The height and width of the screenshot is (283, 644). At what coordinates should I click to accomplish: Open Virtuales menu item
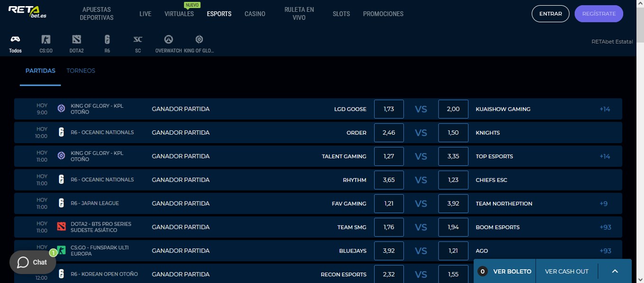179,14
